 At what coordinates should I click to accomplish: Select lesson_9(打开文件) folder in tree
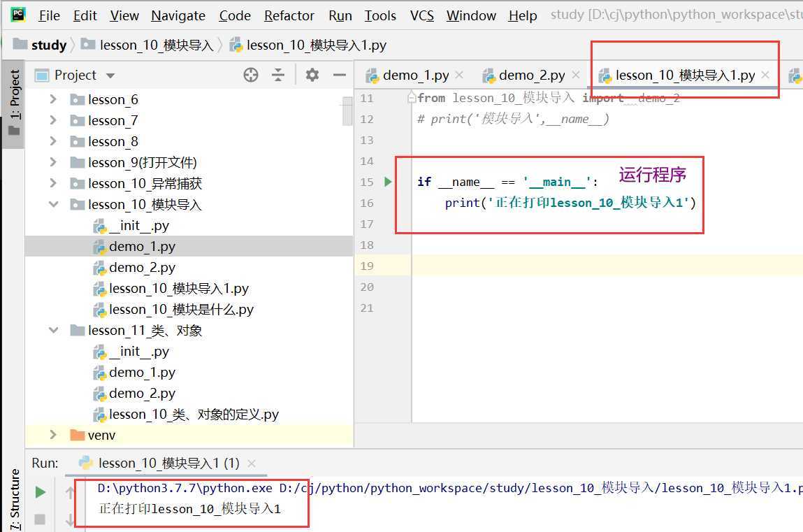[x=133, y=162]
